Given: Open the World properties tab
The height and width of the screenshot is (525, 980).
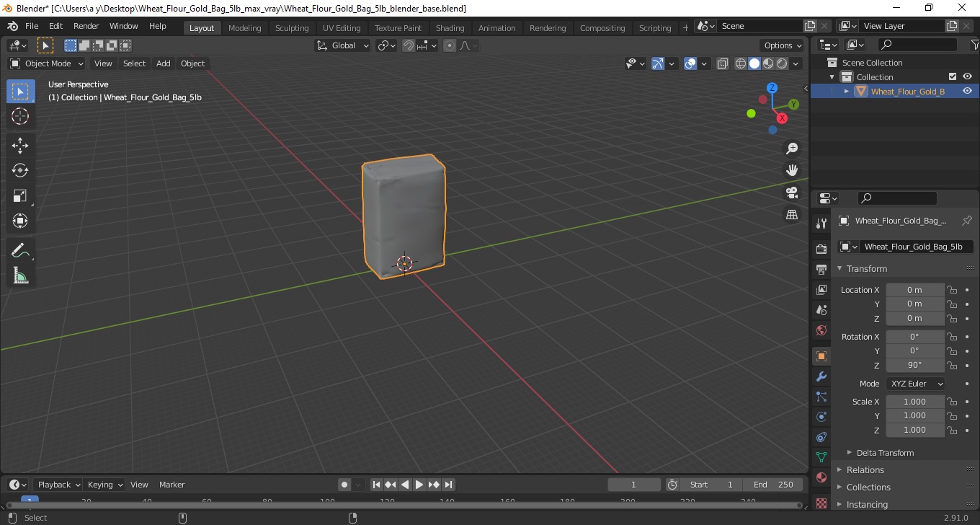Looking at the screenshot, I should point(821,330).
